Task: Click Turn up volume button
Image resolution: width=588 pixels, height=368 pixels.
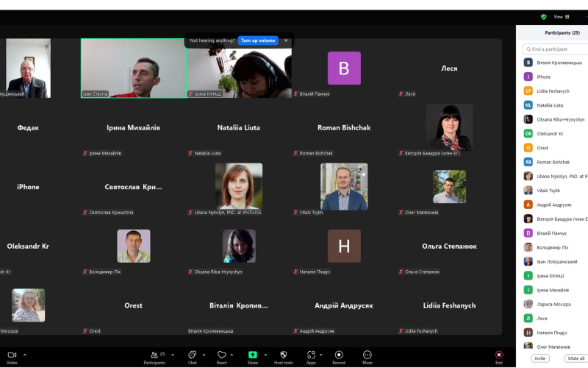Action: [x=258, y=40]
